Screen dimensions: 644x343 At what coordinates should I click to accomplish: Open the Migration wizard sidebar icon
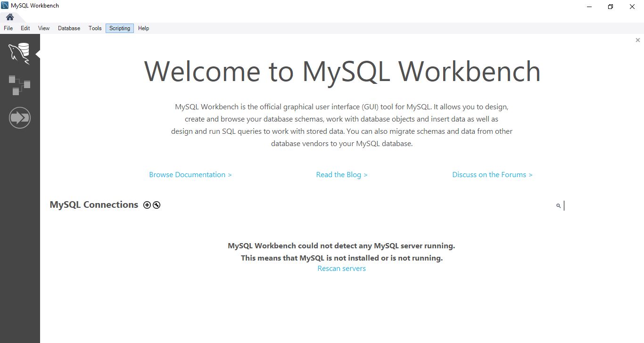pyautogui.click(x=20, y=117)
